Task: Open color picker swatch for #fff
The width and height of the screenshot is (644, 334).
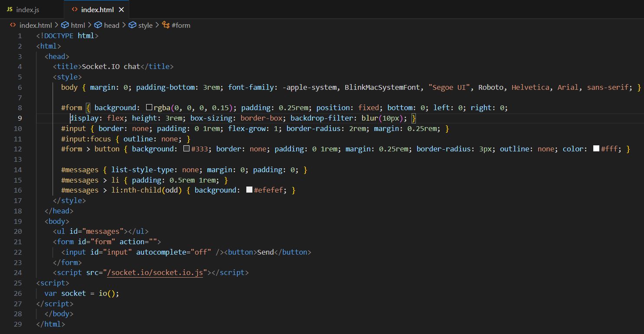Action: point(596,149)
